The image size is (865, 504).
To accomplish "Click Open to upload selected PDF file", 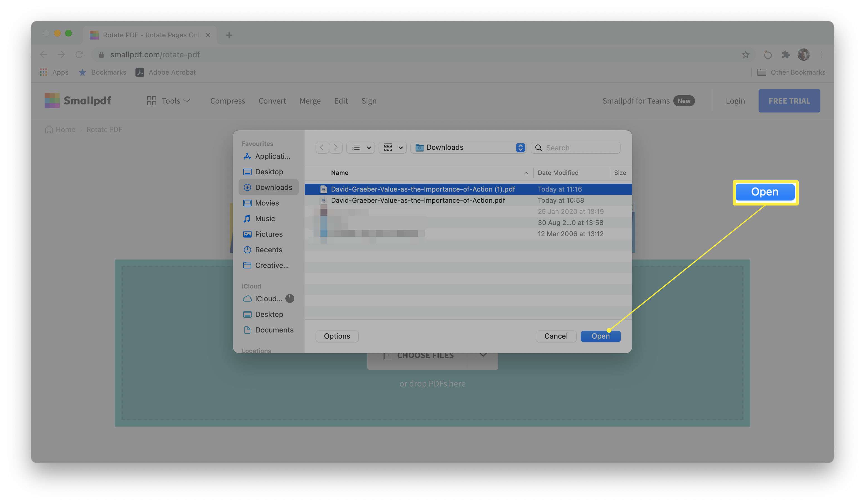I will 601,336.
